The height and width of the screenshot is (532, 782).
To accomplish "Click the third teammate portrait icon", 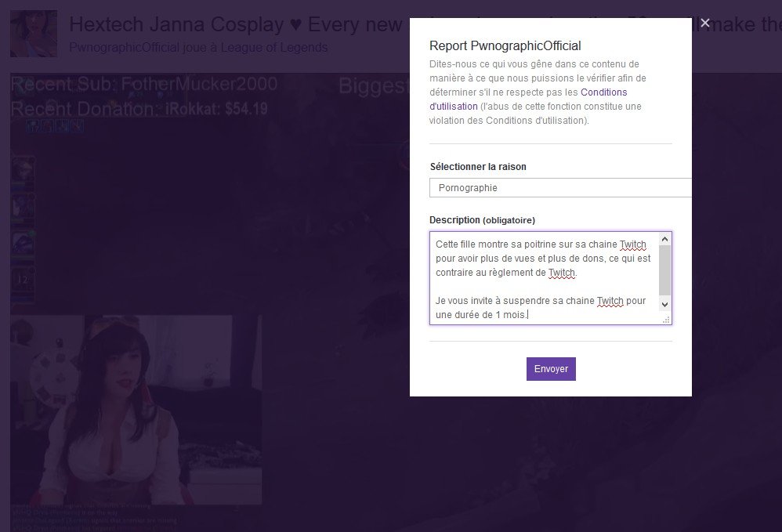I will [23, 246].
